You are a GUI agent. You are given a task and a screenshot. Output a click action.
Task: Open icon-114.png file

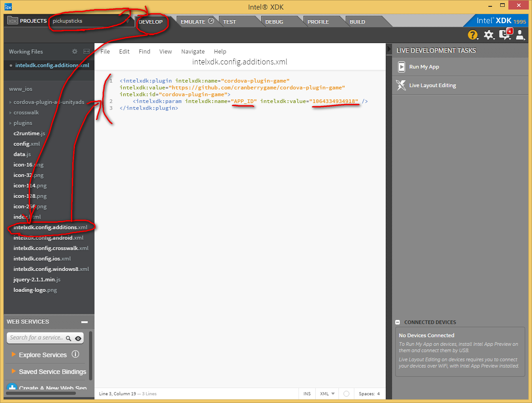click(30, 186)
